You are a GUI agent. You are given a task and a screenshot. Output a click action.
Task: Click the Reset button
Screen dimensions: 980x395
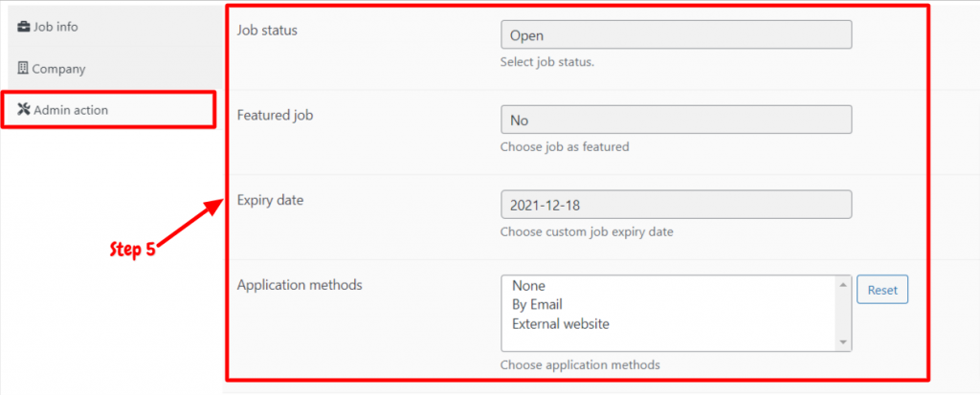point(881,290)
